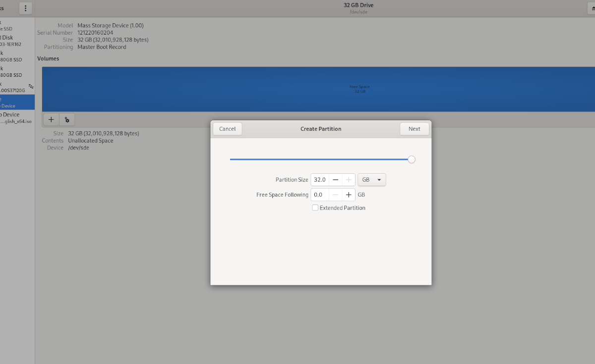Click Next in the Create Partition dialog
This screenshot has width=595, height=364.
click(x=414, y=129)
